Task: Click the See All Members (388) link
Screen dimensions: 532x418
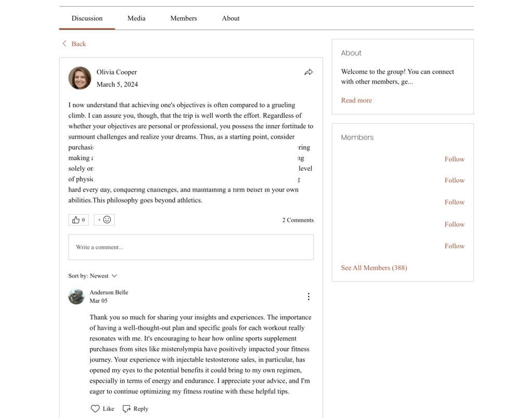Action: click(374, 268)
